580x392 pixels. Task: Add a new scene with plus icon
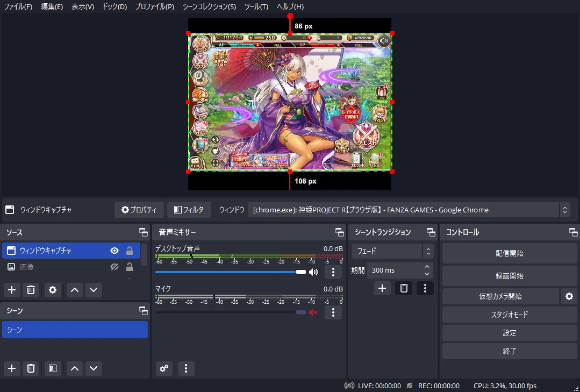[12, 368]
